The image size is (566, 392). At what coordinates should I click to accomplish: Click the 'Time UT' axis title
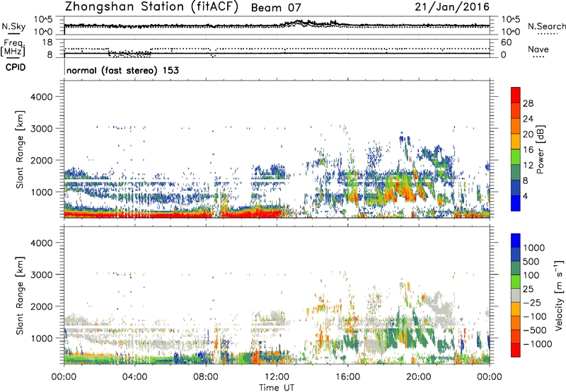(x=277, y=388)
